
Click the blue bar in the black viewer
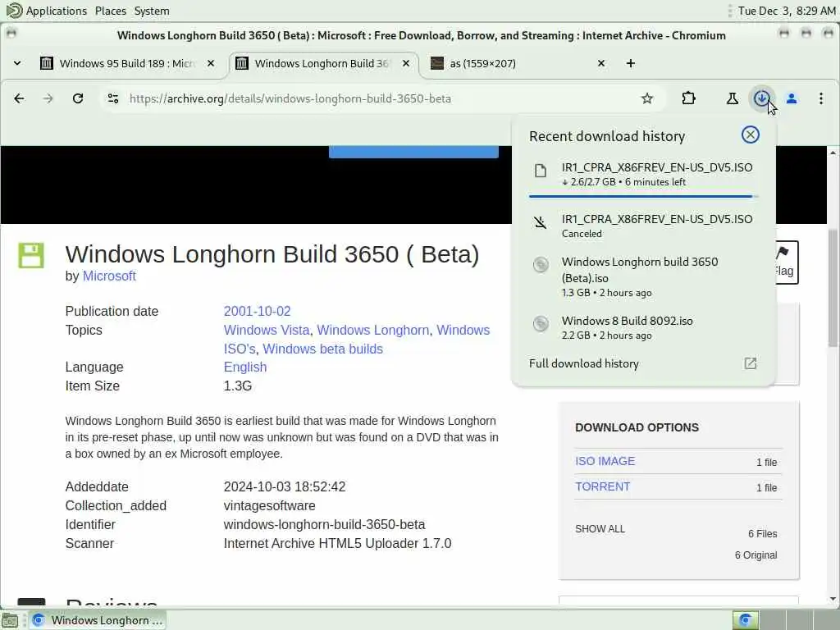coord(413,152)
